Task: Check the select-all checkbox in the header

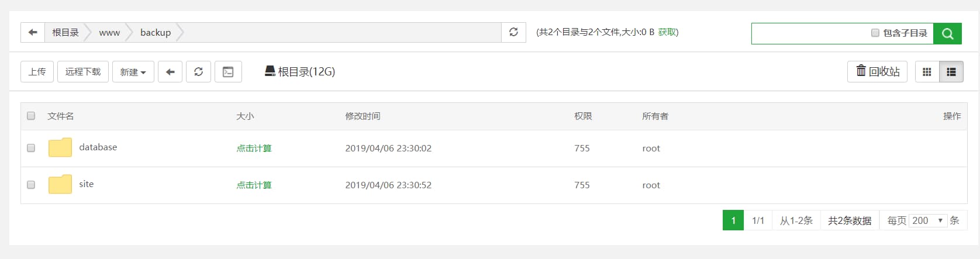Action: [x=31, y=116]
